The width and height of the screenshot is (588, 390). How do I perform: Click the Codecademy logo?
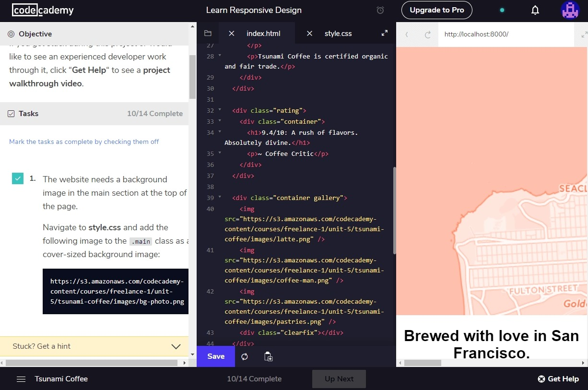coord(43,10)
